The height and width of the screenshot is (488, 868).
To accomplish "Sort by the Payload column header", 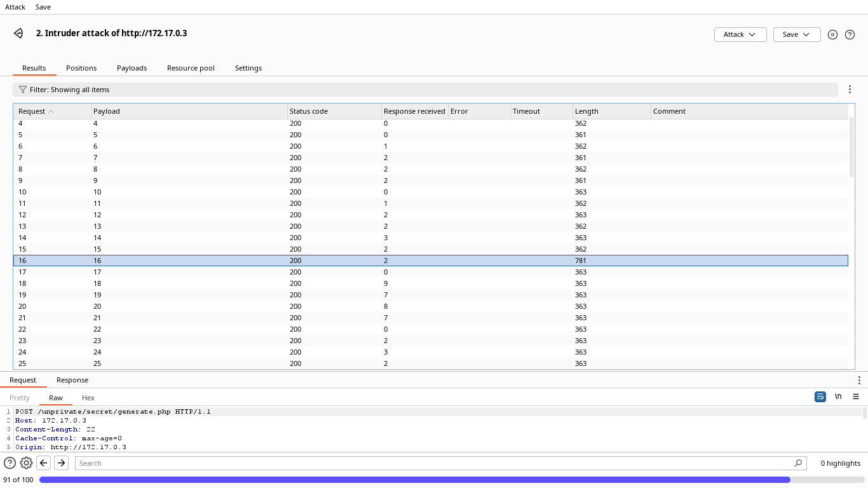I will click(x=189, y=111).
